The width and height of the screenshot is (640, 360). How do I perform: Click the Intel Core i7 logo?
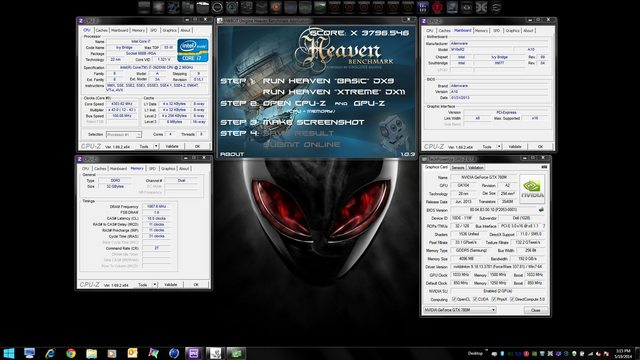pyautogui.click(x=193, y=50)
